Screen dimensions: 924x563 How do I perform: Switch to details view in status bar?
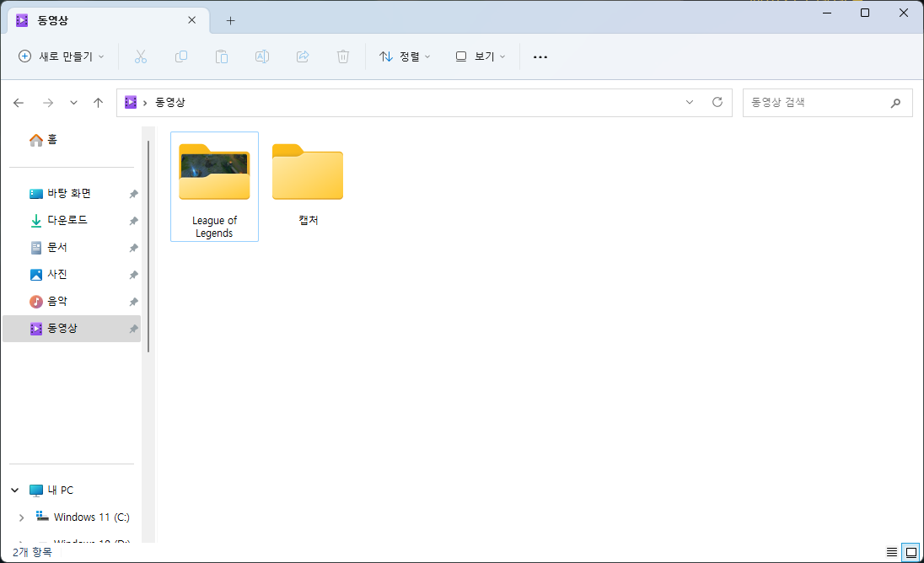(x=892, y=553)
